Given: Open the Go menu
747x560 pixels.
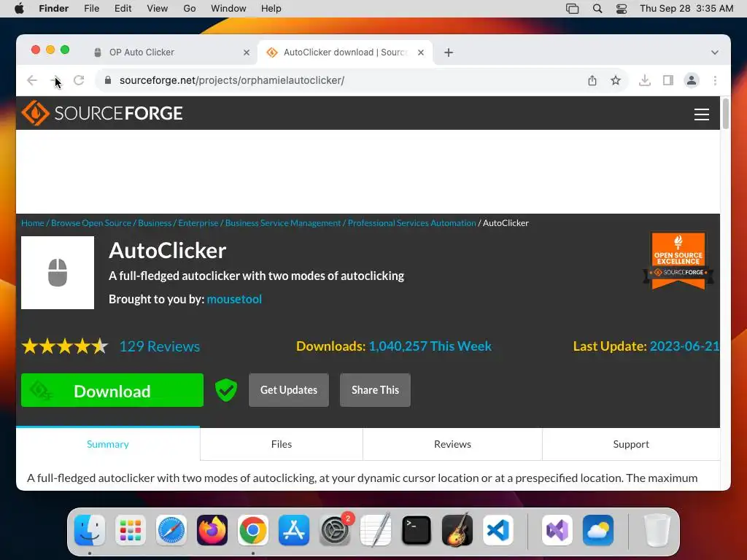Looking at the screenshot, I should coord(190,9).
